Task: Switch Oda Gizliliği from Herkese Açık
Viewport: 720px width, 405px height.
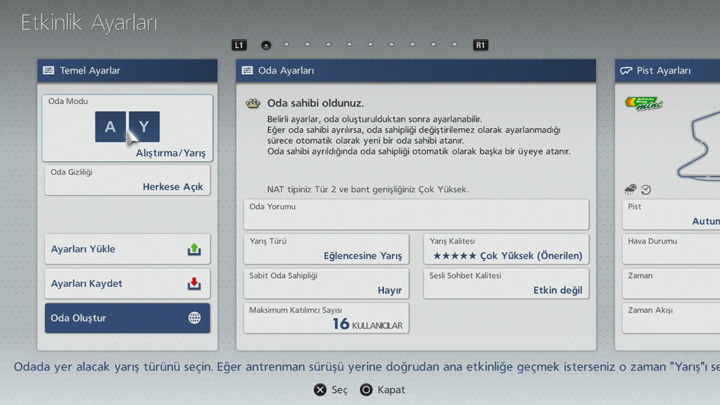Action: (127, 180)
